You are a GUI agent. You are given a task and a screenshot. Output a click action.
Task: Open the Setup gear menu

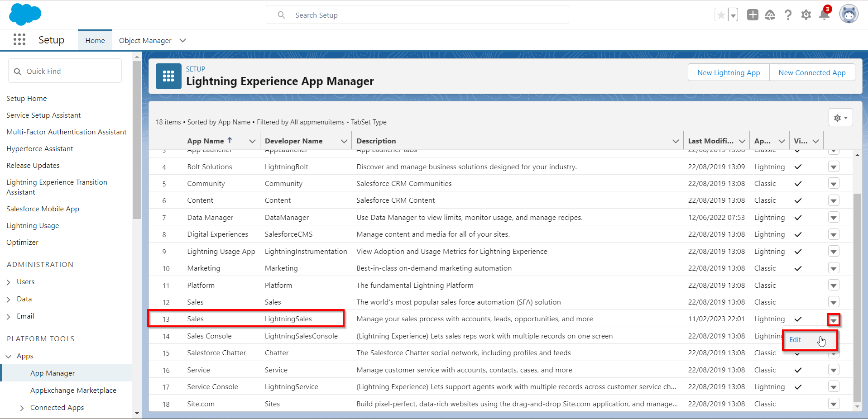806,15
